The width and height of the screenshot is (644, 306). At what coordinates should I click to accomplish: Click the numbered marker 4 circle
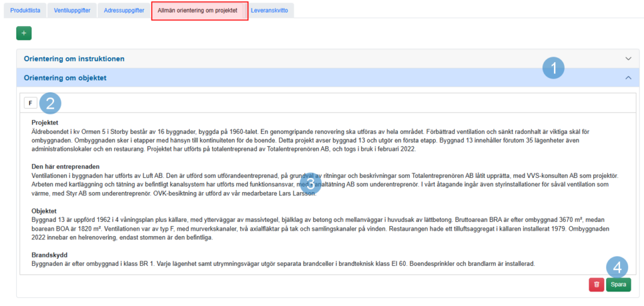coord(617,267)
